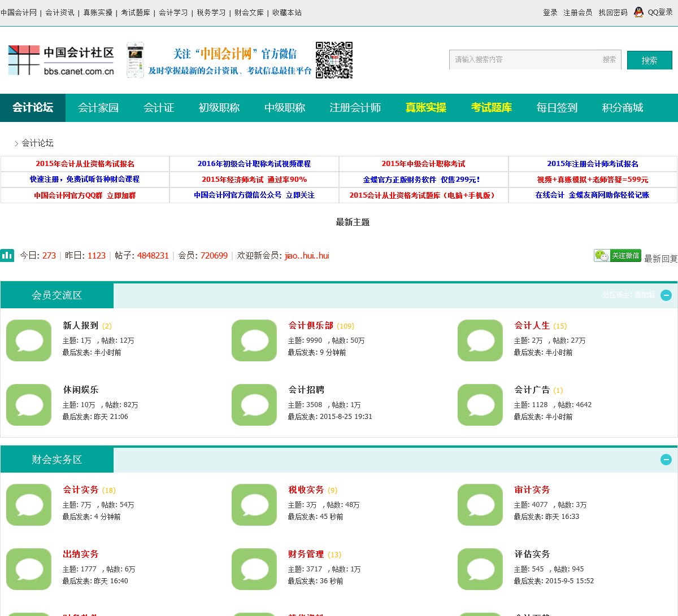Image resolution: width=678 pixels, height=616 pixels.
Task: Click the 审计实务 forum speech bubble icon
Action: tap(480, 505)
